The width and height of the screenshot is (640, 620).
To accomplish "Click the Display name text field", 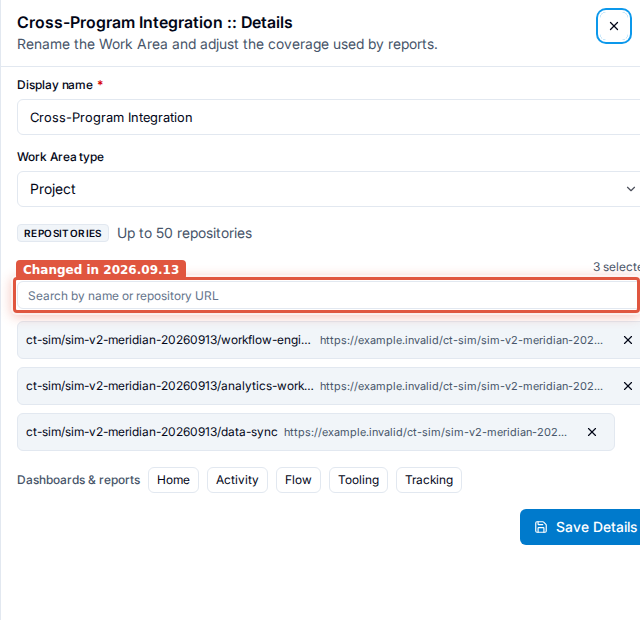I will pyautogui.click(x=329, y=117).
